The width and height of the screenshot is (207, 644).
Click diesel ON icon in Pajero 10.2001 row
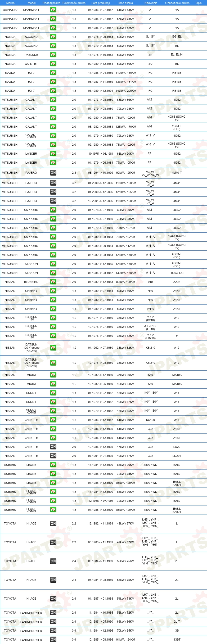[53, 201]
